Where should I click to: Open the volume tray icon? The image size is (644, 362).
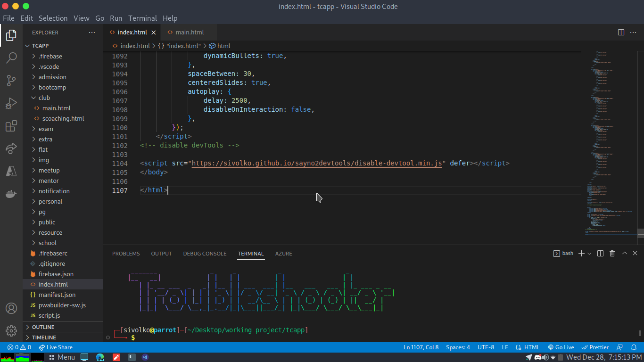pyautogui.click(x=546, y=357)
